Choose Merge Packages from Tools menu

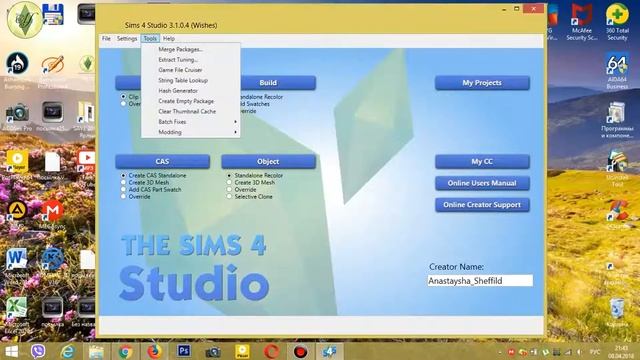tap(191, 49)
